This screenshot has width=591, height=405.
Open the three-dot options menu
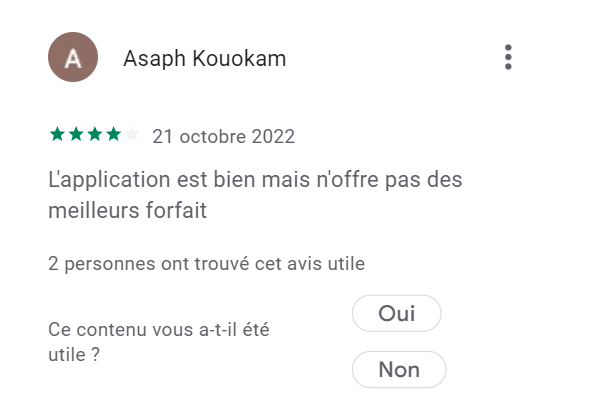(508, 57)
